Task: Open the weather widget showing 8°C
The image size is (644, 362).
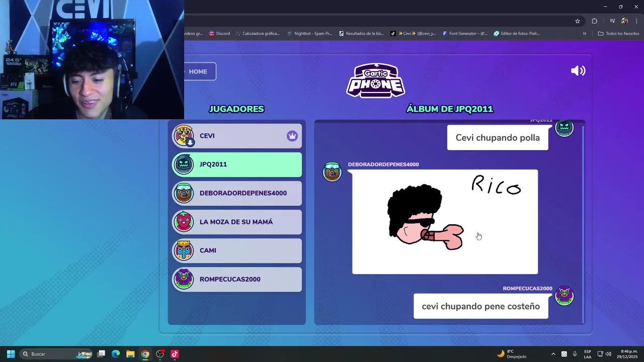Action: tap(512, 354)
